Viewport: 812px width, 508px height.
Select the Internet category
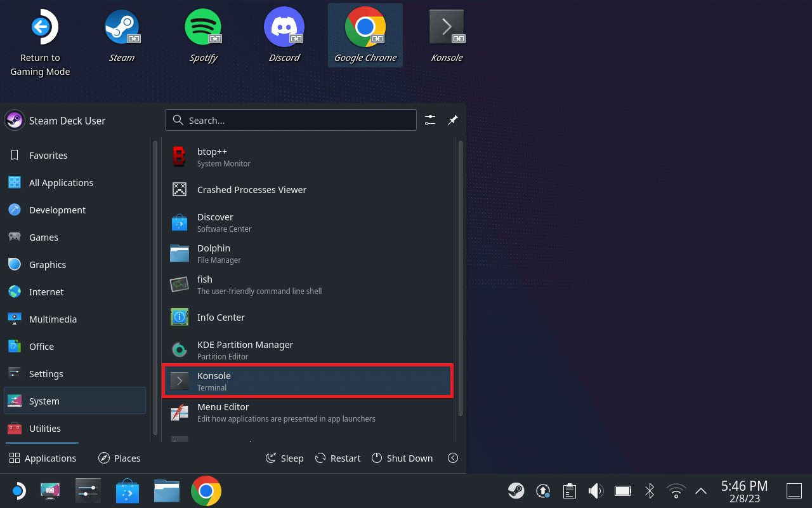pyautogui.click(x=75, y=291)
